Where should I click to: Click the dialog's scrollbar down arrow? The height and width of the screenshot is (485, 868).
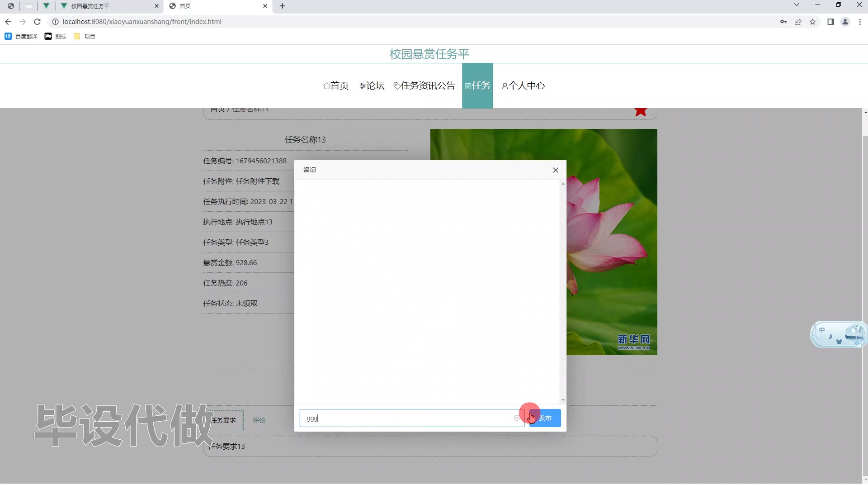(563, 400)
